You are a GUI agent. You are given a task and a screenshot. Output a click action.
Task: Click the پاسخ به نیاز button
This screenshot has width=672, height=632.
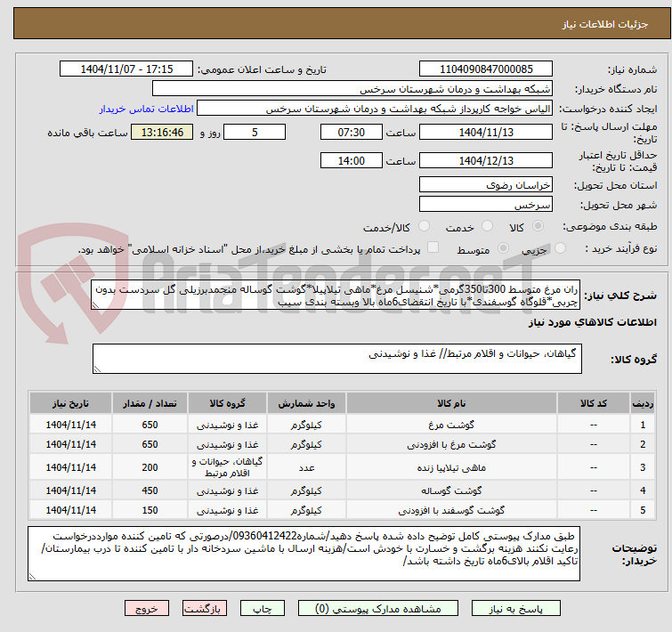[x=515, y=609]
